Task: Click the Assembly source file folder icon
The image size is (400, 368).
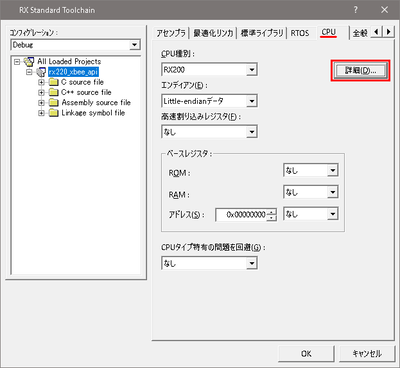Action: tap(54, 103)
